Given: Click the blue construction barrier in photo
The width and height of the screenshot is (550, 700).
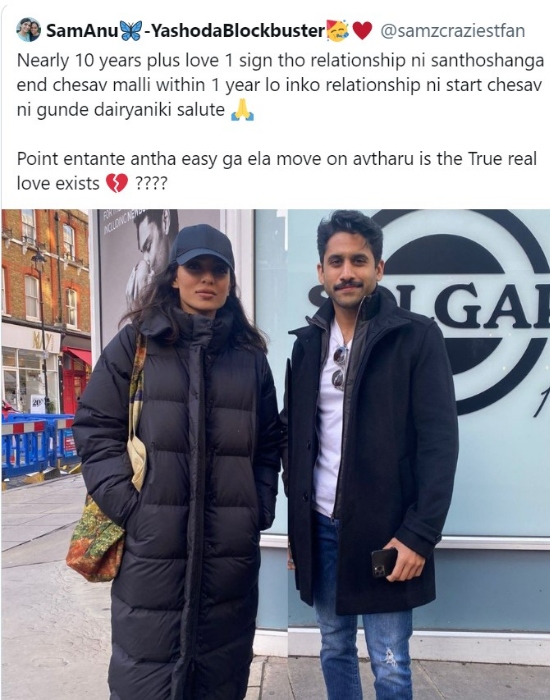Looking at the screenshot, I should click(x=39, y=444).
